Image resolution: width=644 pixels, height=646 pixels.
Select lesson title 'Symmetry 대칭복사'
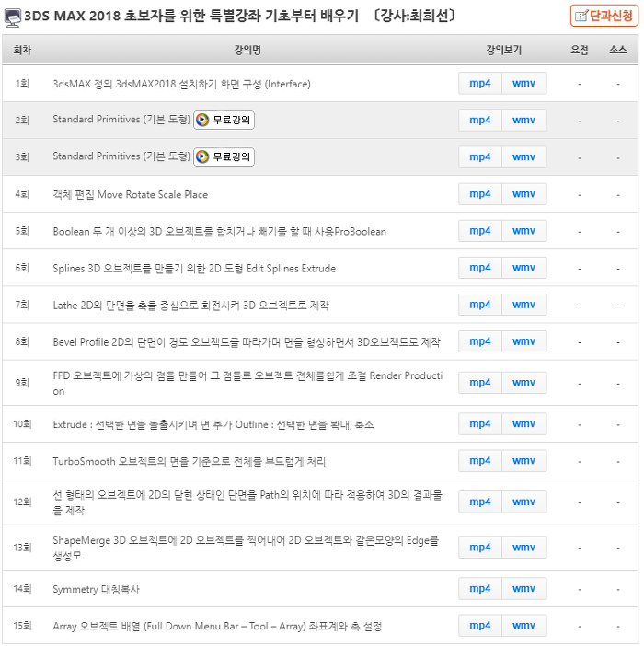click(x=96, y=590)
